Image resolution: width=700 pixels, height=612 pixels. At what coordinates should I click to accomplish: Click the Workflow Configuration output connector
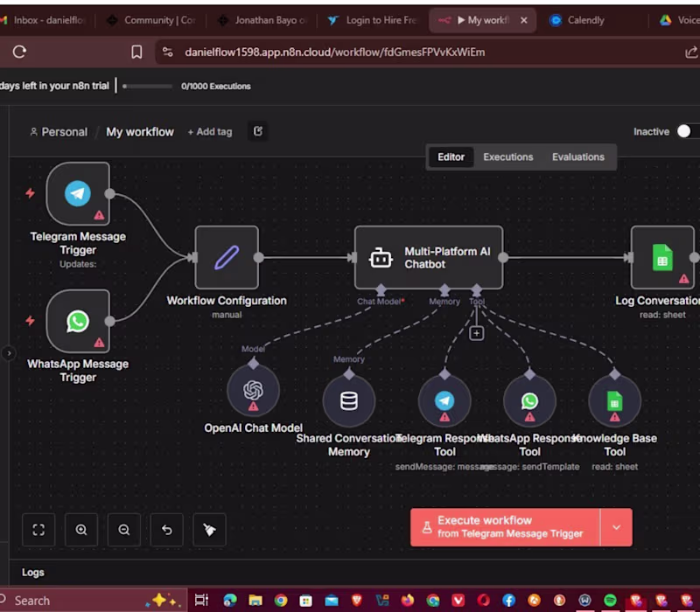coord(258,257)
